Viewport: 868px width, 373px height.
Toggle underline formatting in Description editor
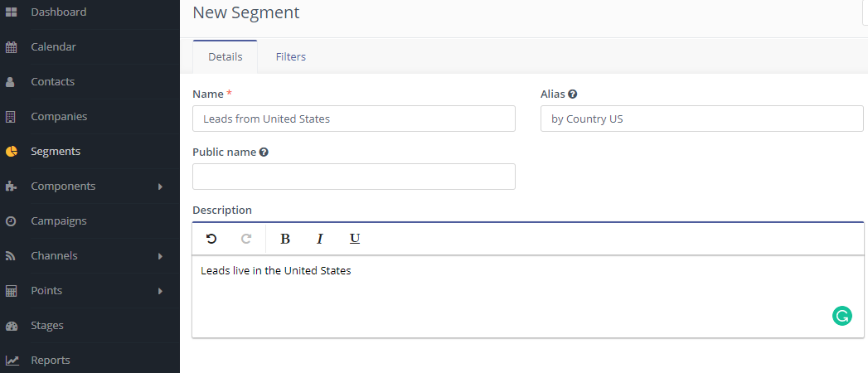click(355, 239)
